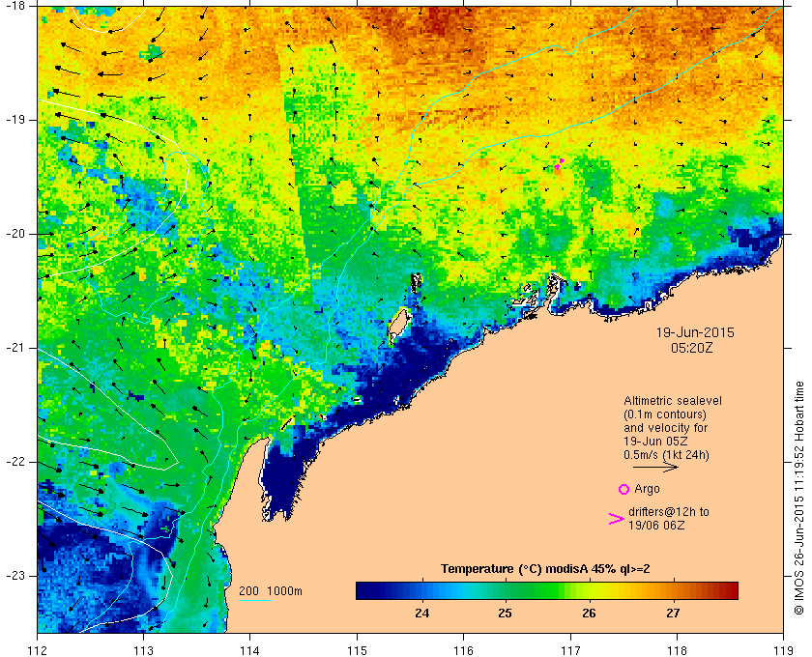Click the cyan bathymetry legend line
The image size is (812, 657).
click(255, 601)
